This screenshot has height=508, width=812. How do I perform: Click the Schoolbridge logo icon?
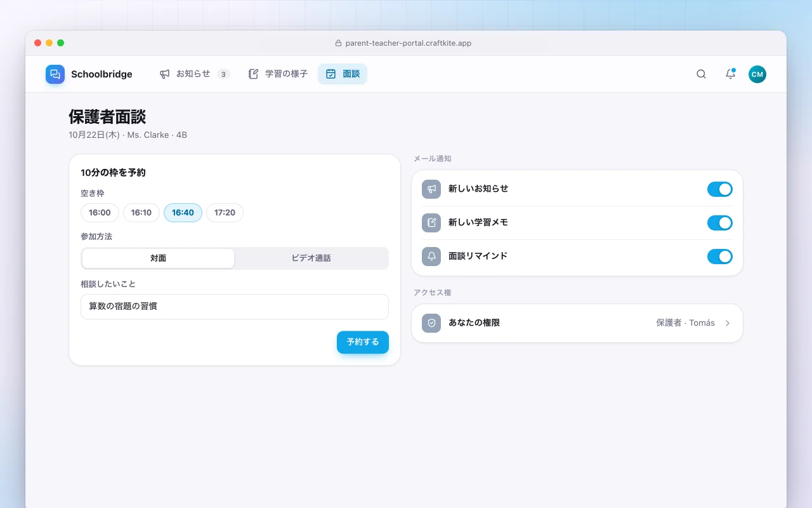[x=55, y=74]
